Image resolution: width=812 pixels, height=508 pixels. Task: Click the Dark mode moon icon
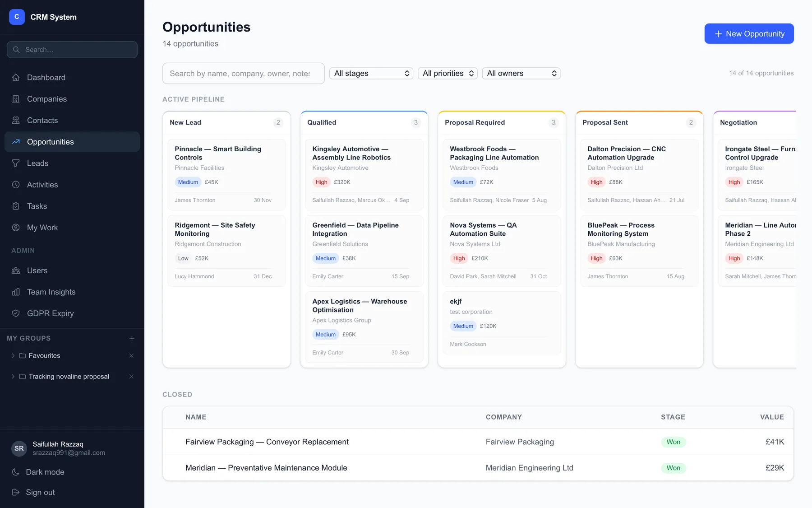tap(16, 472)
